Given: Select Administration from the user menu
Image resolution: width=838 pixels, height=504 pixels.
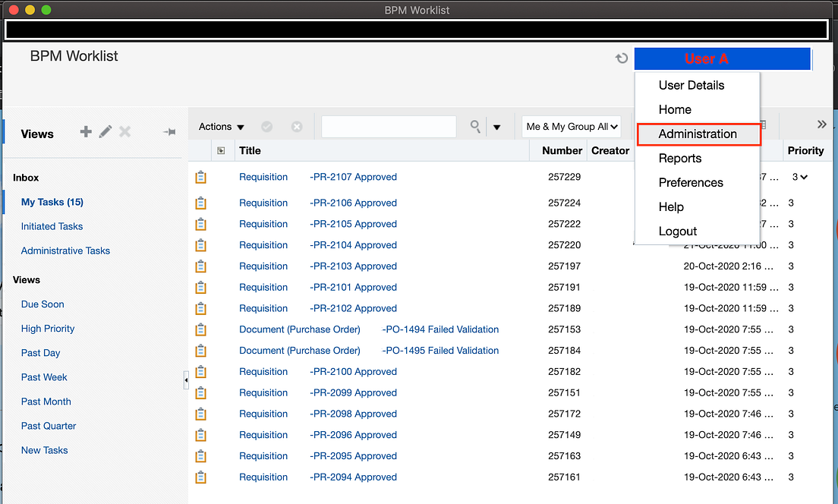Looking at the screenshot, I should [x=698, y=134].
